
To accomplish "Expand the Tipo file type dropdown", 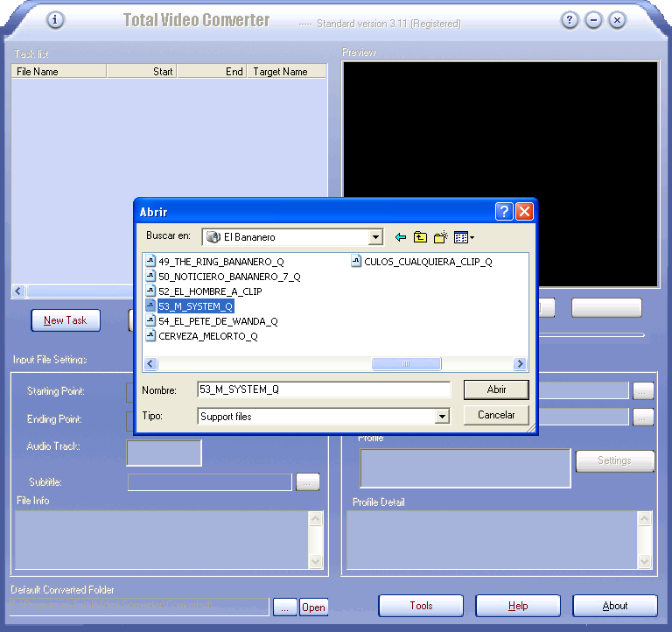I will tap(442, 416).
